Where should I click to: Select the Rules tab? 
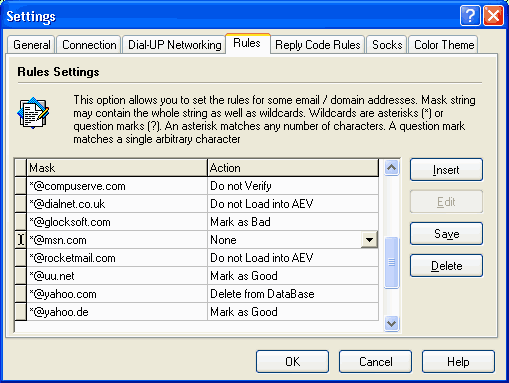[247, 43]
